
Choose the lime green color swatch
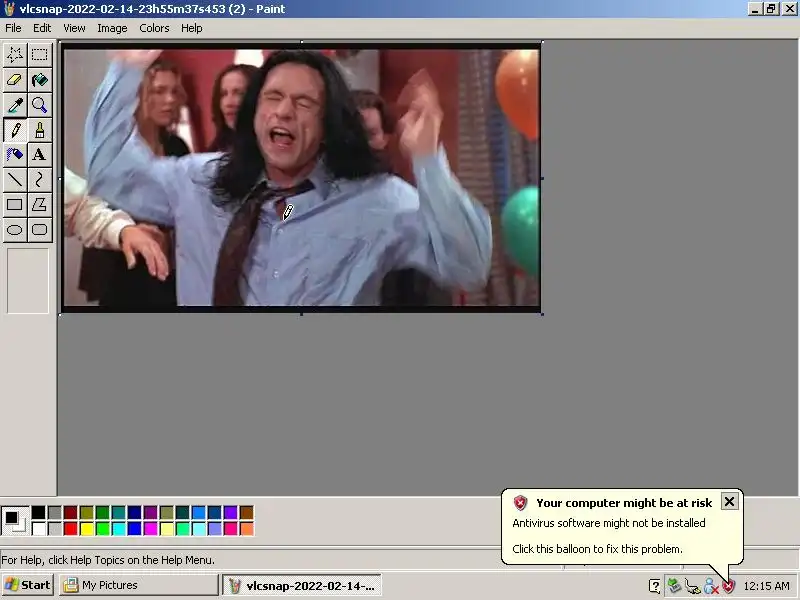click(x=103, y=529)
